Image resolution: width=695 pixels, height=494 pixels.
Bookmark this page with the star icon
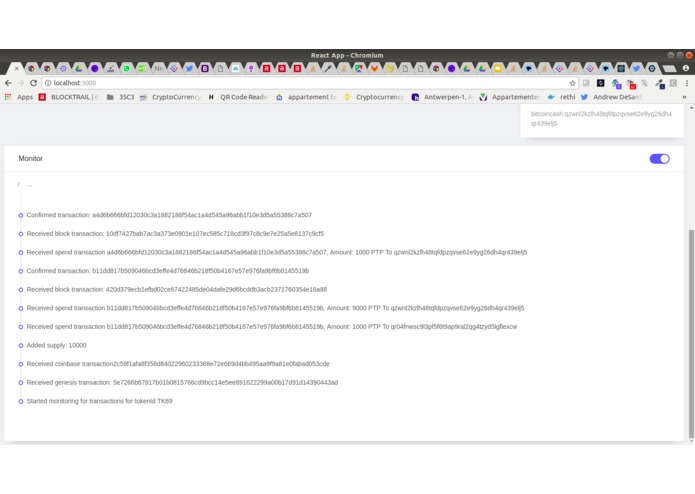click(572, 83)
